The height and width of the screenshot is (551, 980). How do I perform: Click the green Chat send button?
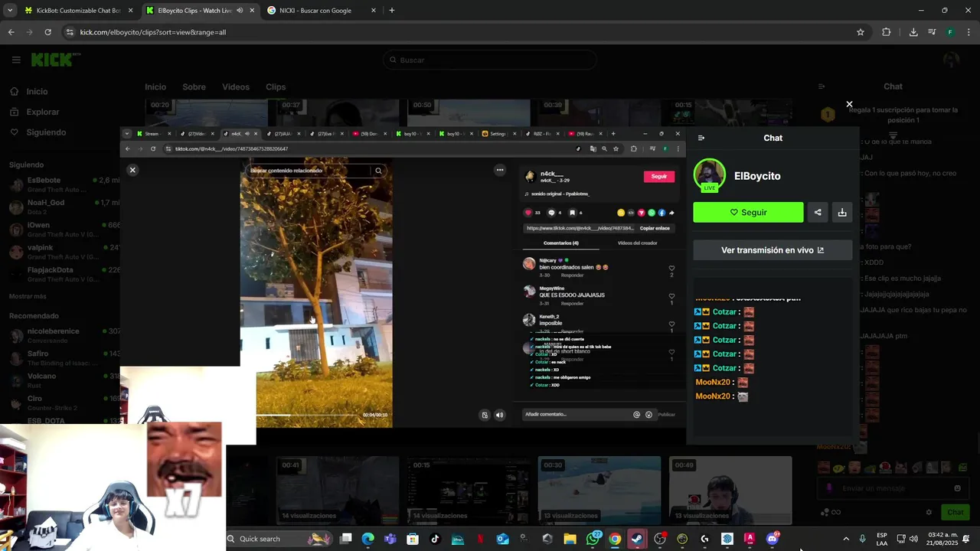955,512
